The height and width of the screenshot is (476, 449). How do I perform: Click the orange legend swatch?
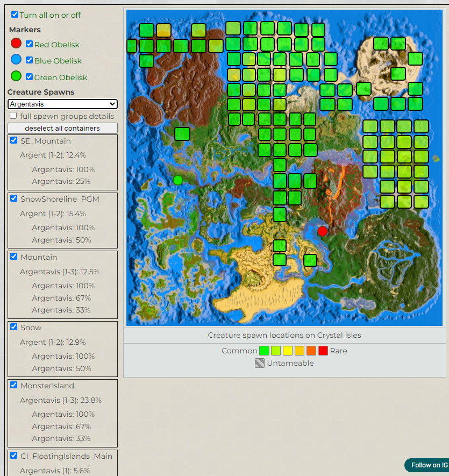311,351
